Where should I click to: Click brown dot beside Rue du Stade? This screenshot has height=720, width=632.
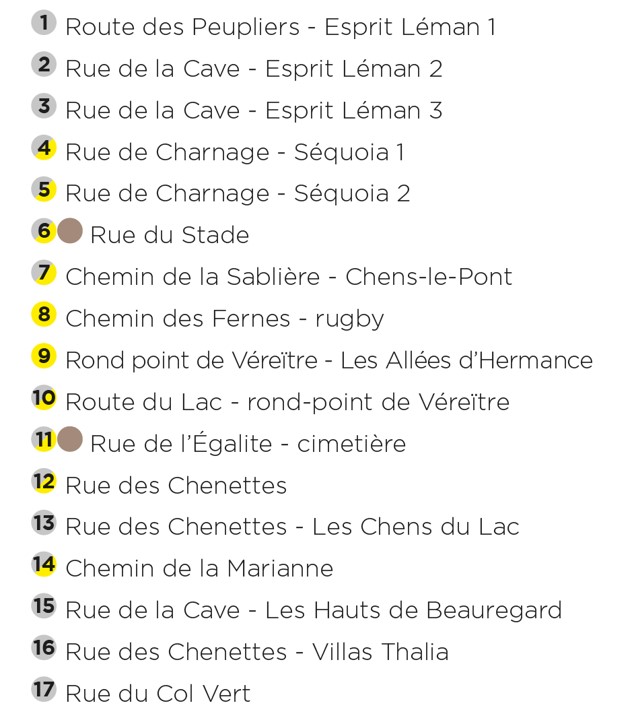click(x=70, y=231)
